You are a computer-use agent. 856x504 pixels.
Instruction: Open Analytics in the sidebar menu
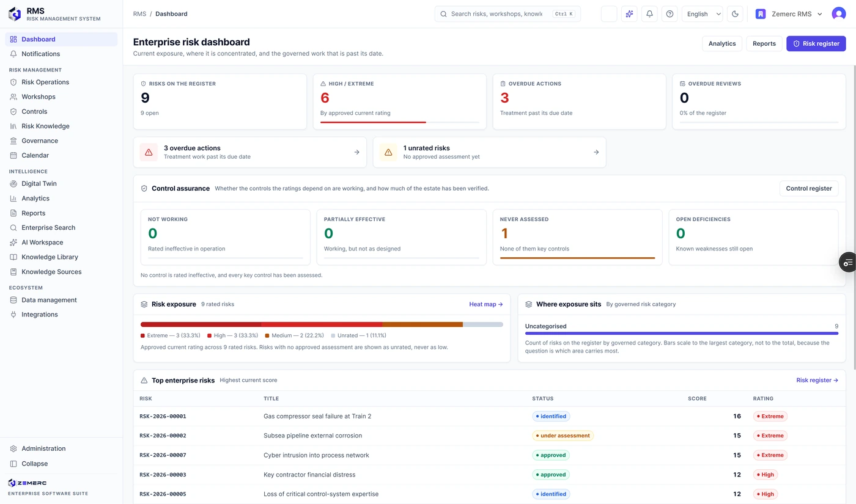tap(61, 199)
